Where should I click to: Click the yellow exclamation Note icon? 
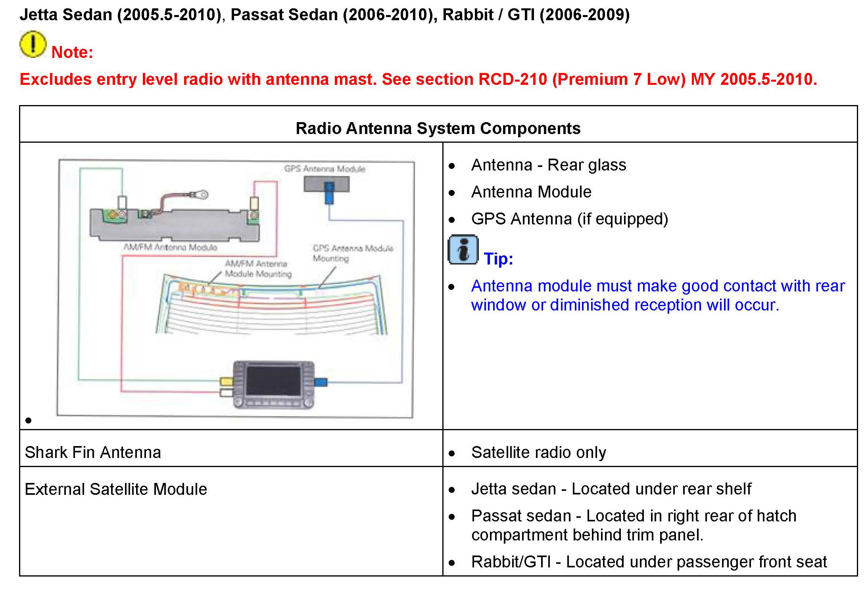click(x=33, y=44)
